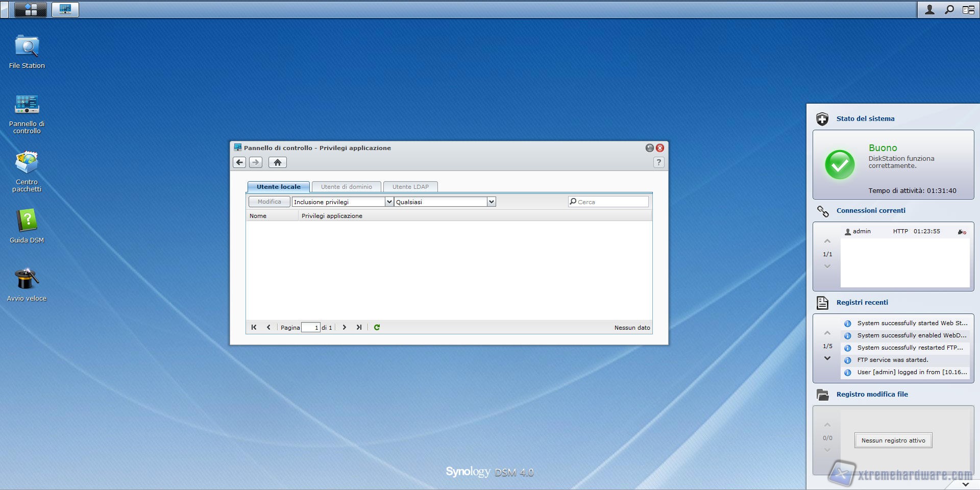980x490 pixels.
Task: Open the user options icon in taskbar
Action: tap(929, 10)
